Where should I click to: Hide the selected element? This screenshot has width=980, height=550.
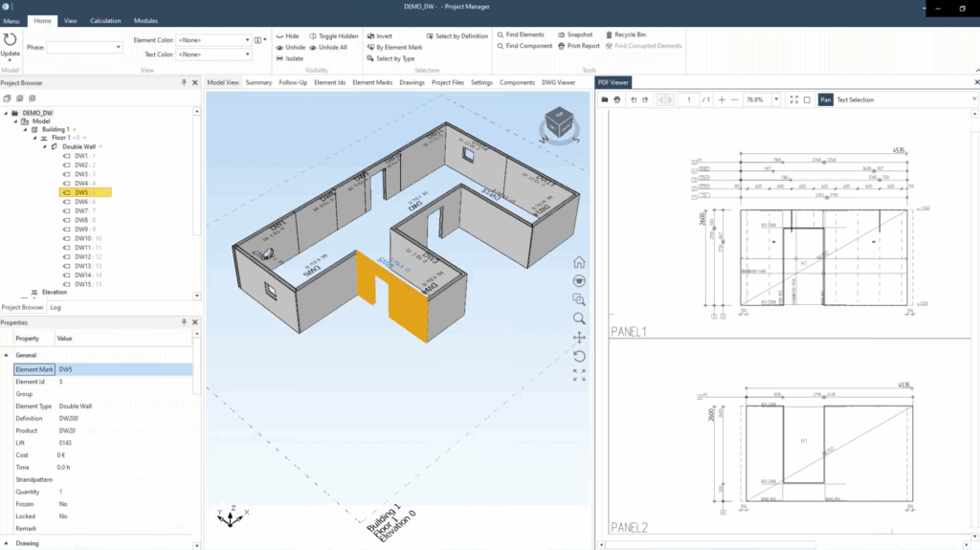tap(287, 36)
